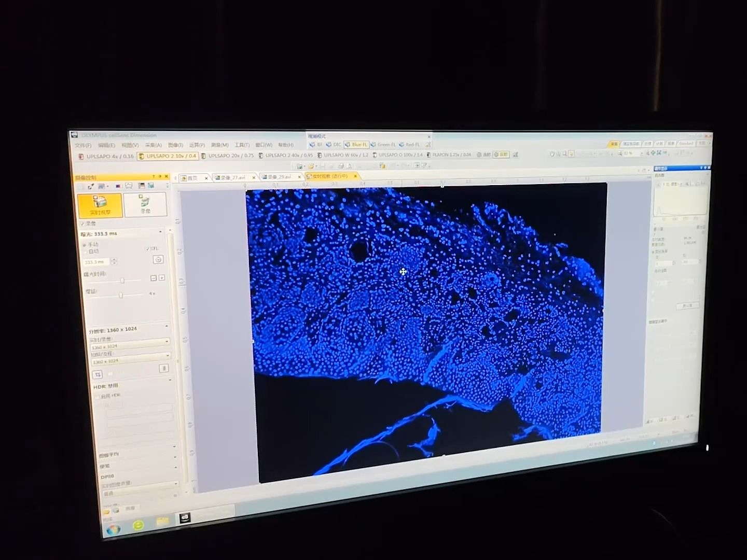Switch observation mode to BF

pos(316,145)
